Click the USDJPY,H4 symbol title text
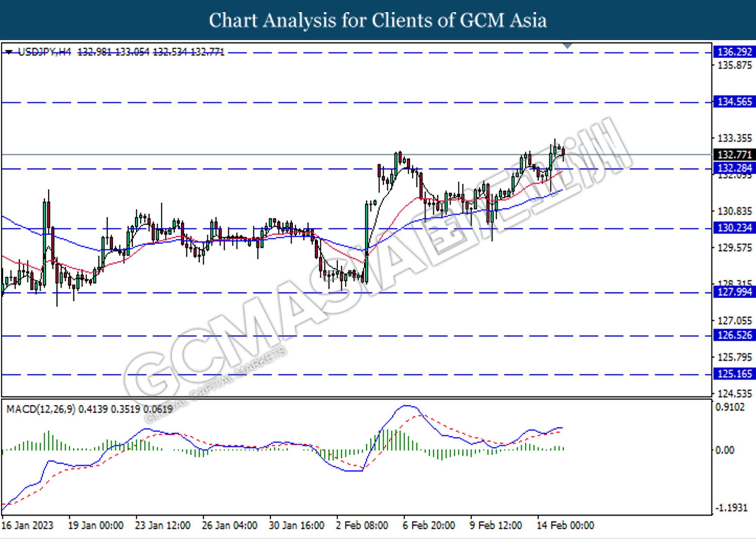This screenshot has height=540, width=756. [45, 52]
